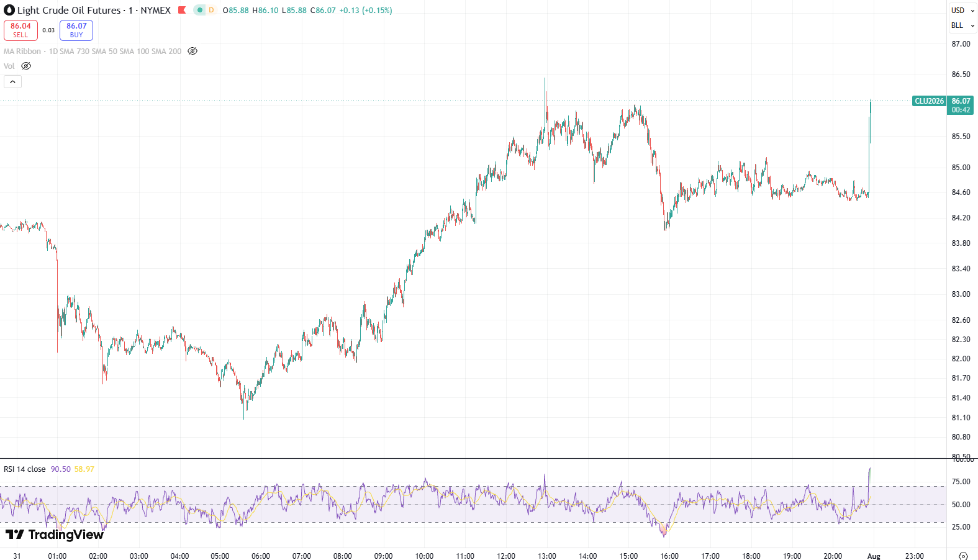978x560 pixels.
Task: Click the CLU2026 symbol label on price line
Action: [x=929, y=101]
